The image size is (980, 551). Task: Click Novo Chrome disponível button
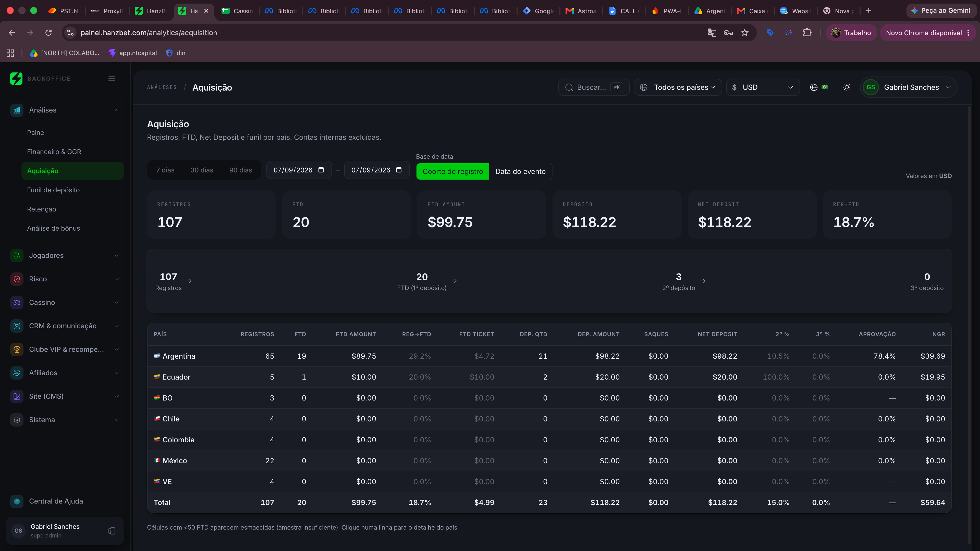927,33
